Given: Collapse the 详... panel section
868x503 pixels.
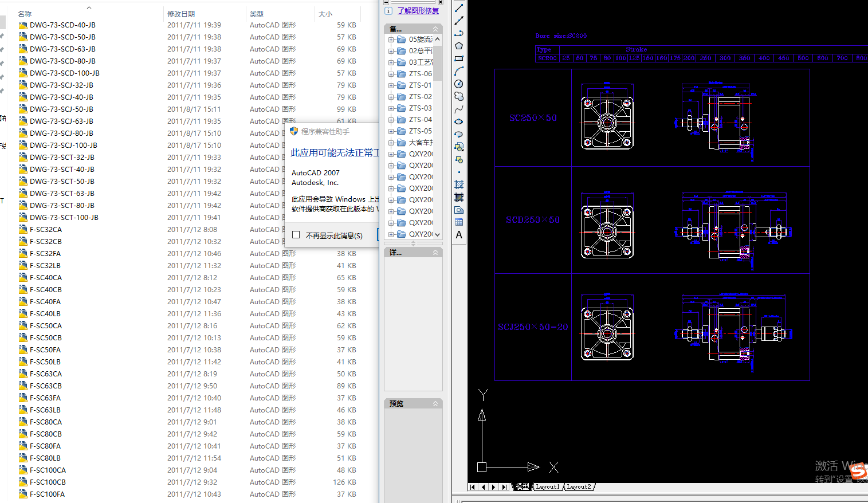Looking at the screenshot, I should pos(435,253).
